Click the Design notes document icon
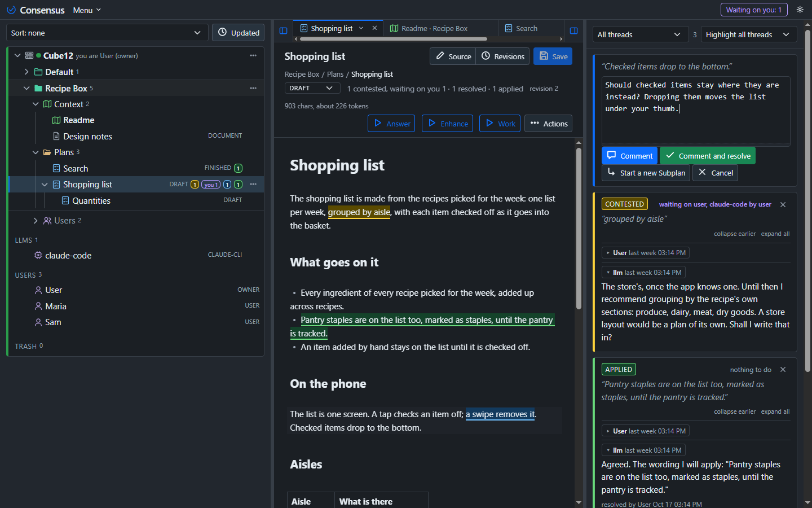The width and height of the screenshot is (812, 508). coord(56,136)
